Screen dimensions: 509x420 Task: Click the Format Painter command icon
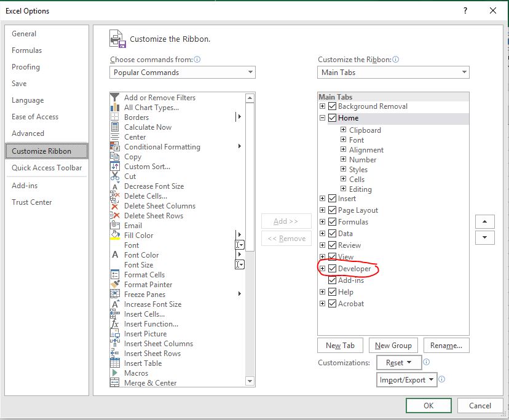coord(116,284)
